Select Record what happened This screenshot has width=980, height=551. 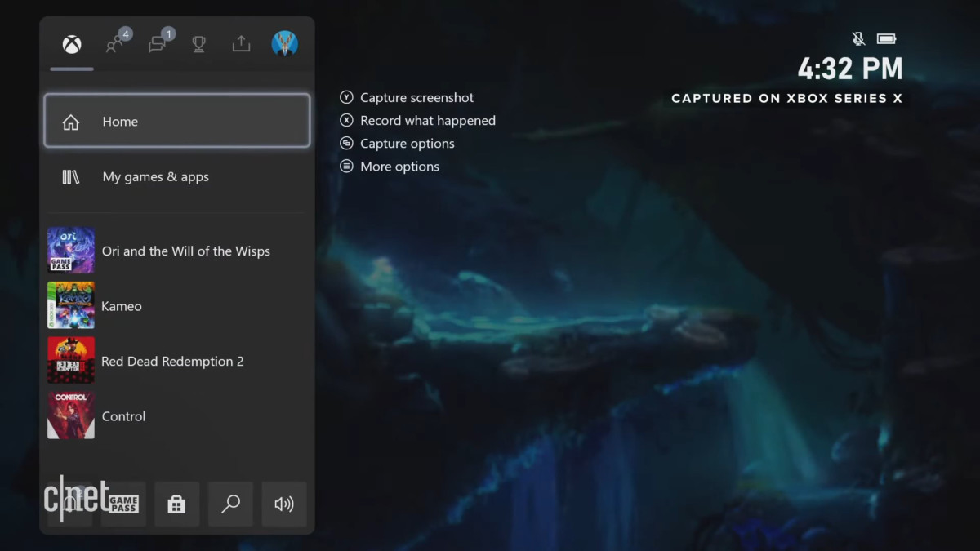(x=417, y=120)
